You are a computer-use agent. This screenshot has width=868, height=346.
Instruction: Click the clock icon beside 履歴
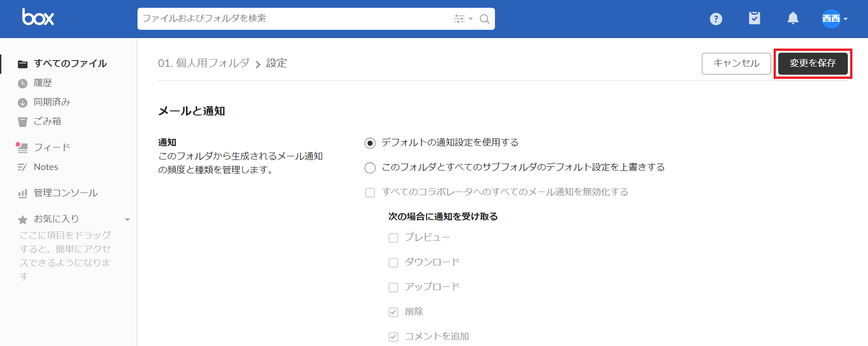[22, 83]
